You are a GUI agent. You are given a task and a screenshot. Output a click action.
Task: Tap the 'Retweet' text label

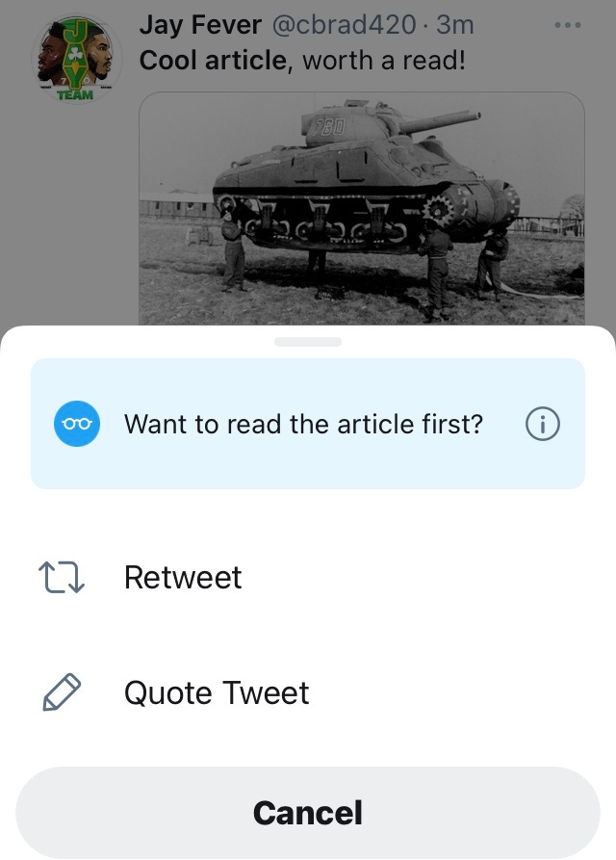[183, 578]
